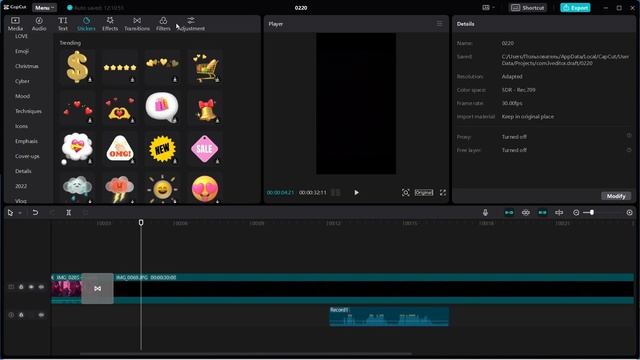This screenshot has height=360, width=640.
Task: Open the Stickers tab
Action: (x=86, y=24)
